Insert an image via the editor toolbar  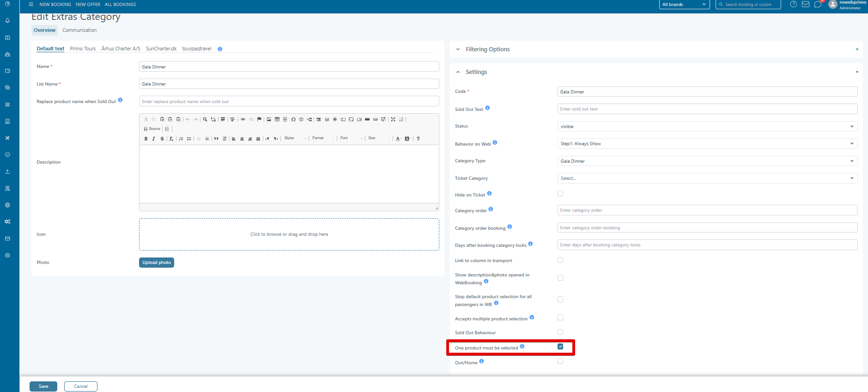pyautogui.click(x=269, y=119)
